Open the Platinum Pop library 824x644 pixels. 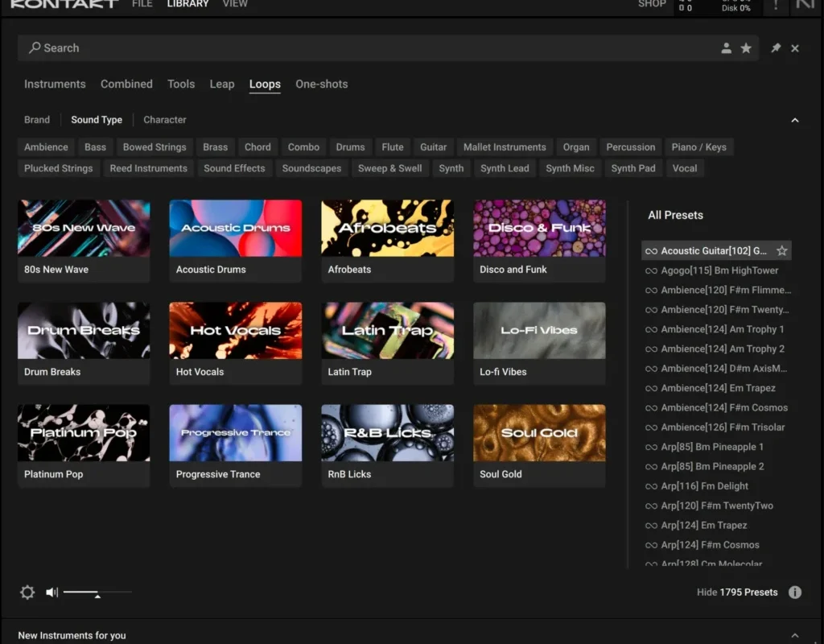(x=84, y=446)
